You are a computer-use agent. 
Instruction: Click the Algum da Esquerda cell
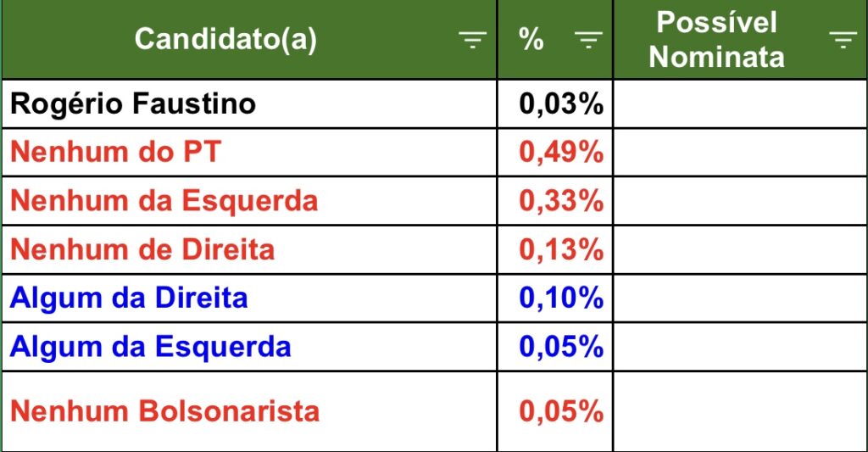250,348
